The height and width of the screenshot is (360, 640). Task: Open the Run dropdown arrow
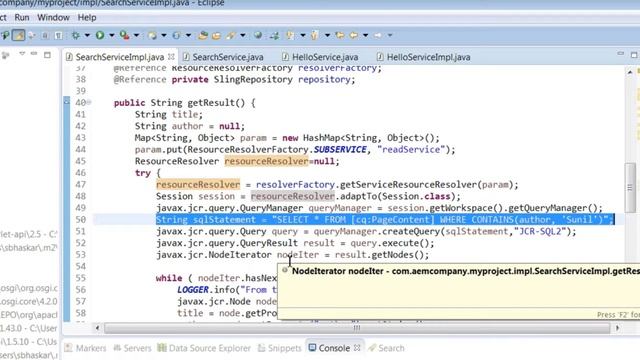tap(111, 36)
